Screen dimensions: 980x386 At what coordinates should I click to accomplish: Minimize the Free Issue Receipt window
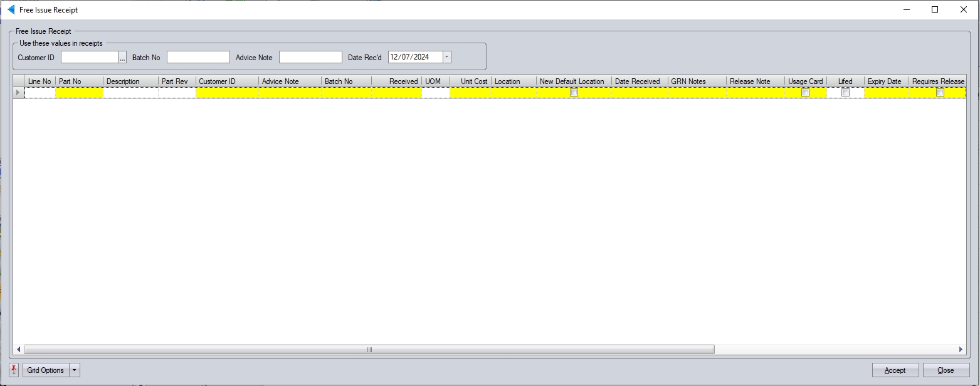(906, 9)
